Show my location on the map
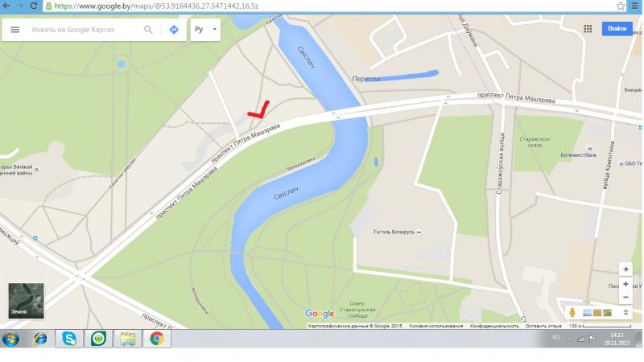This screenshot has width=644, height=362. pyautogui.click(x=625, y=269)
